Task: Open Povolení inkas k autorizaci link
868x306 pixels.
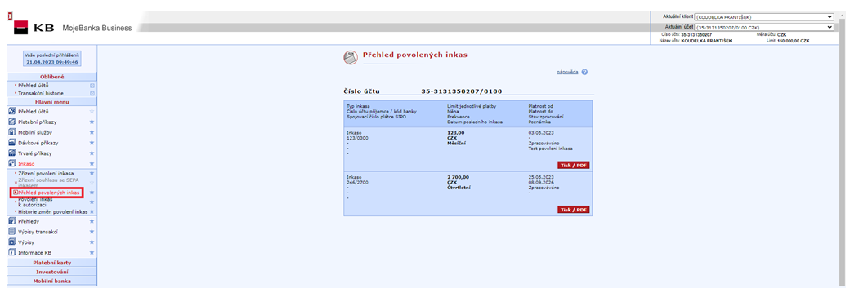Action: 35,202
